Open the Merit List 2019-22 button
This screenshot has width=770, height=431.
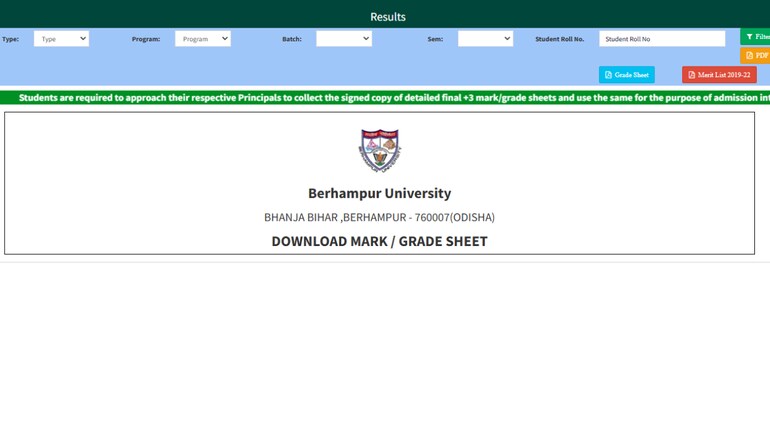pos(719,75)
